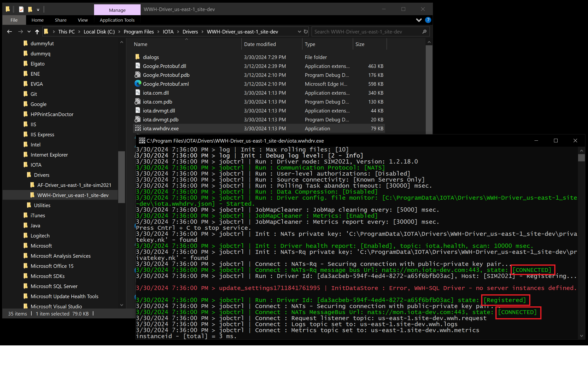Expand chevron after Program Files breadcrumb
This screenshot has height=369, width=588.
(x=158, y=32)
